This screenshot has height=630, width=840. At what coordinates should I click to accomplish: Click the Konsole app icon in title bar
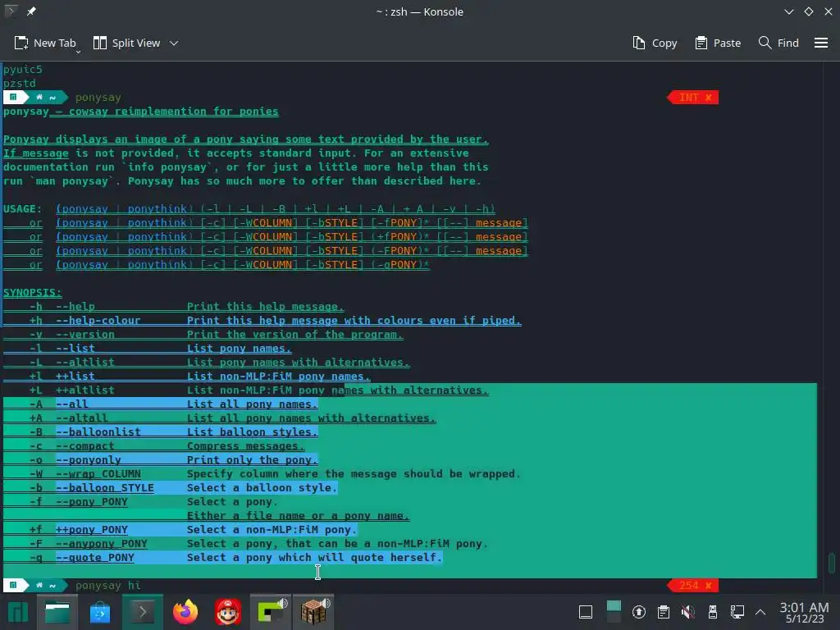point(11,11)
